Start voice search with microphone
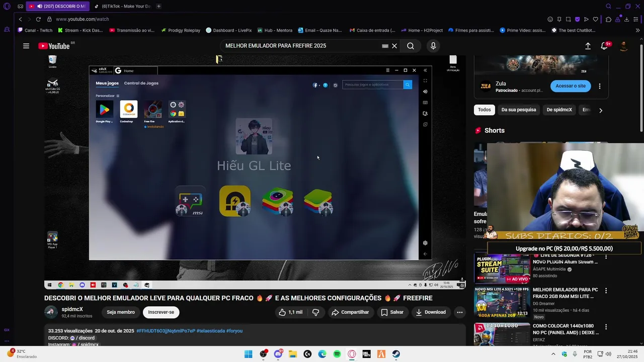Image resolution: width=644 pixels, height=362 pixels. pos(433,46)
